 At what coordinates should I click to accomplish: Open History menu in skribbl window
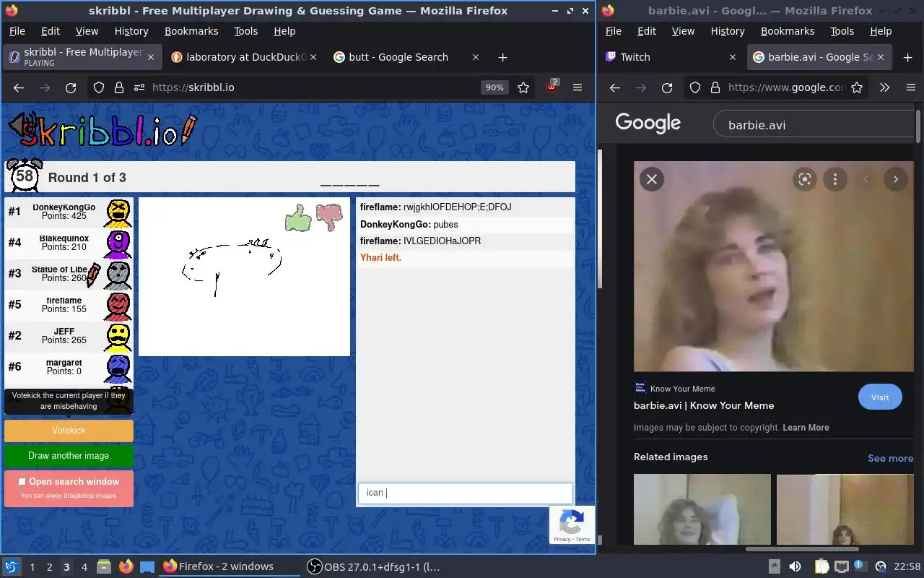coord(131,31)
